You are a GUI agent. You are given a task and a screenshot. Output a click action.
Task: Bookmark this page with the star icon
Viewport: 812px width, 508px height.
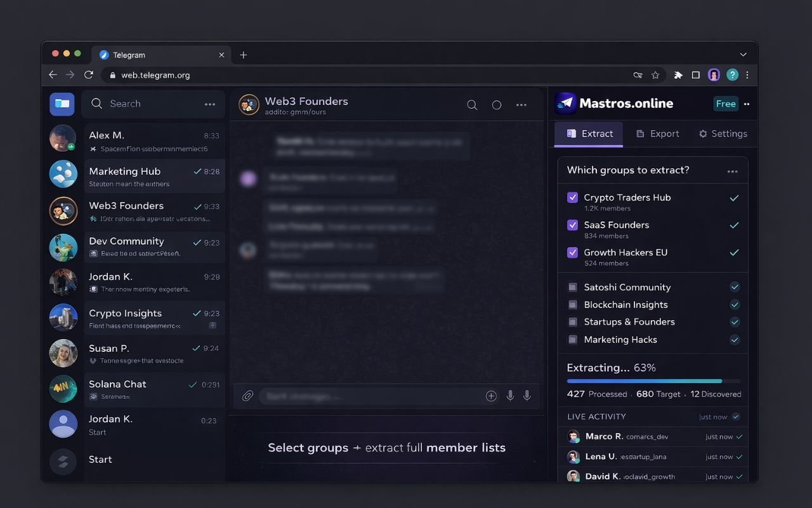tap(655, 75)
